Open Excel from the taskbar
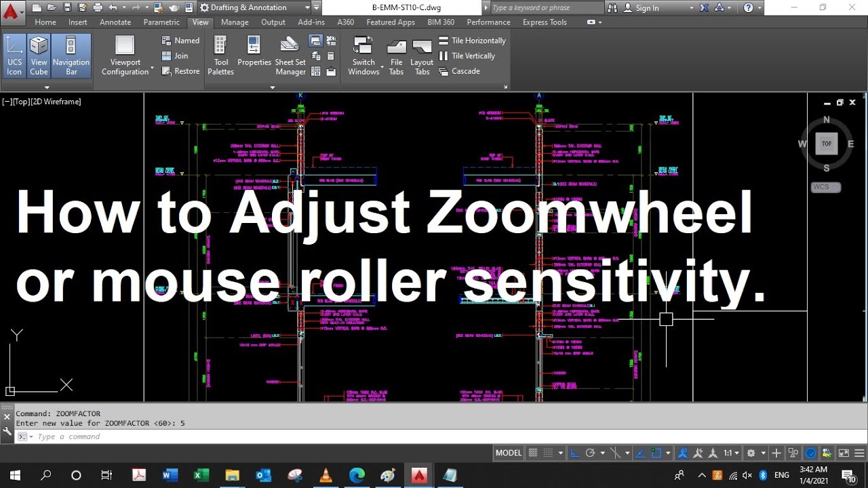Viewport: 868px width, 488px height. coord(201,475)
